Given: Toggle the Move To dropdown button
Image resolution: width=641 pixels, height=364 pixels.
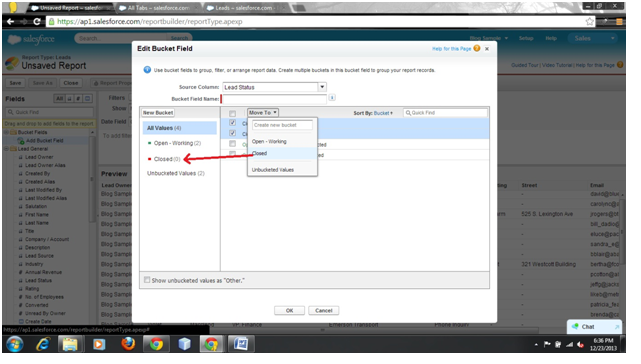Looking at the screenshot, I should (x=263, y=112).
